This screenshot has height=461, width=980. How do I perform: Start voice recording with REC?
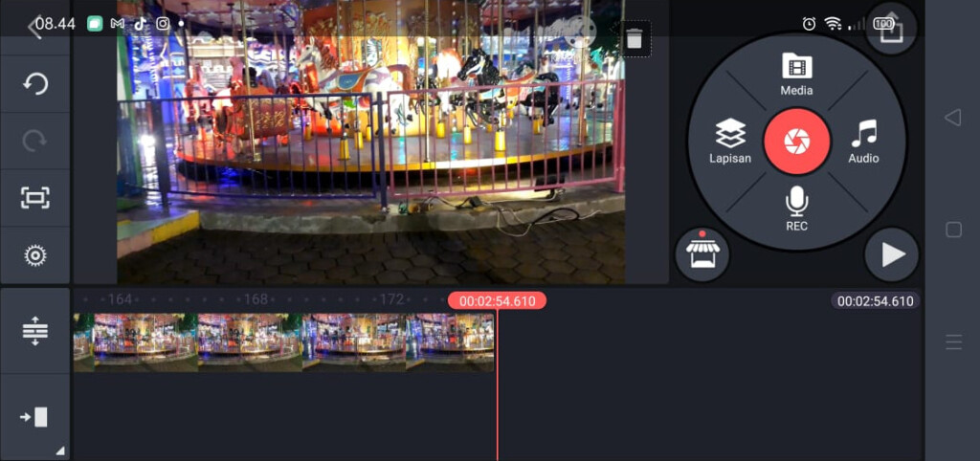coord(796,209)
